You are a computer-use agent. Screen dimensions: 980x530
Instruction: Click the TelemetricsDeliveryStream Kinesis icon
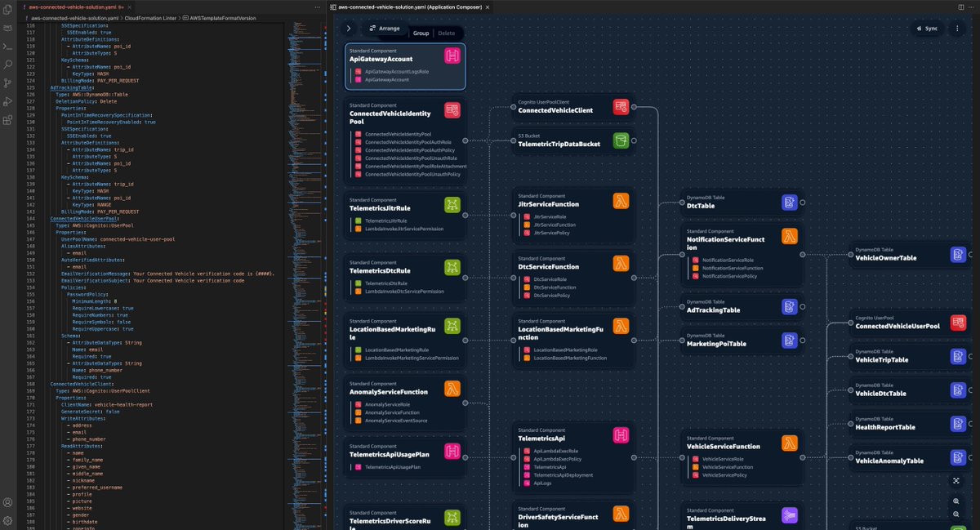click(x=790, y=515)
